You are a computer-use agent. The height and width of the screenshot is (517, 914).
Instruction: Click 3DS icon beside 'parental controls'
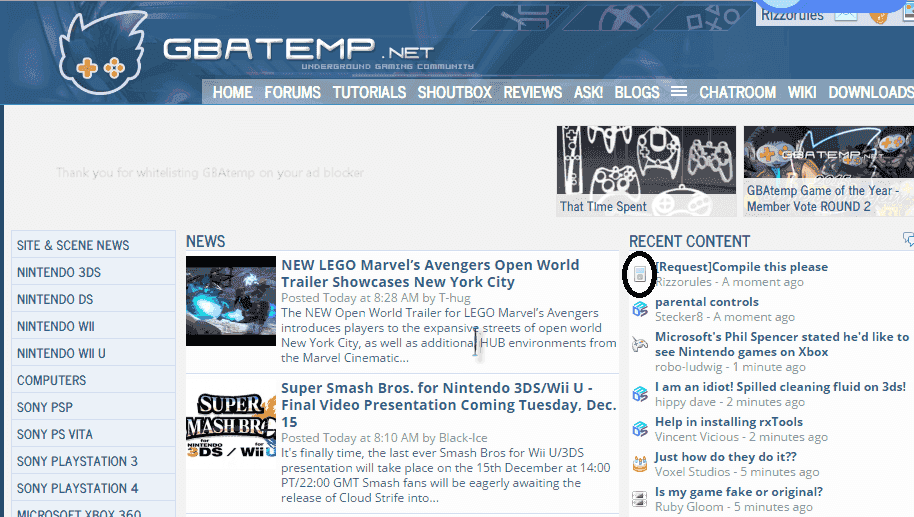[x=640, y=309]
